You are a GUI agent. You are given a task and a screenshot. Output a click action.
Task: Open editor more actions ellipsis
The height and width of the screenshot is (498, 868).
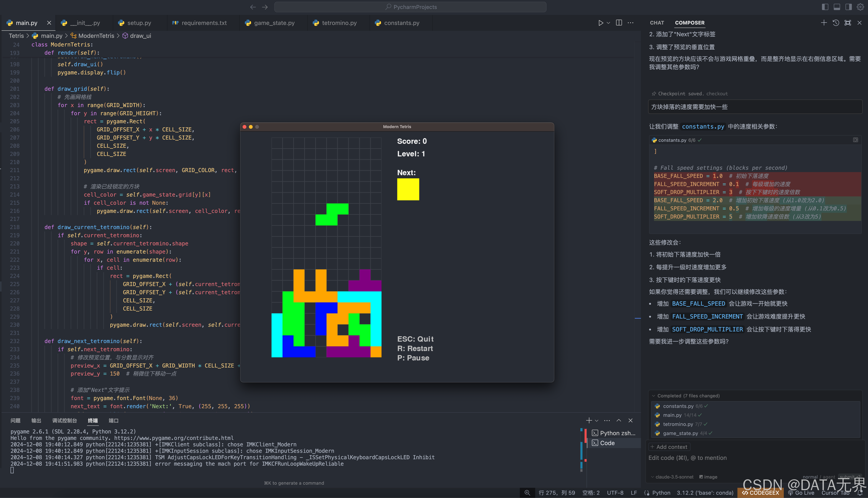point(630,23)
